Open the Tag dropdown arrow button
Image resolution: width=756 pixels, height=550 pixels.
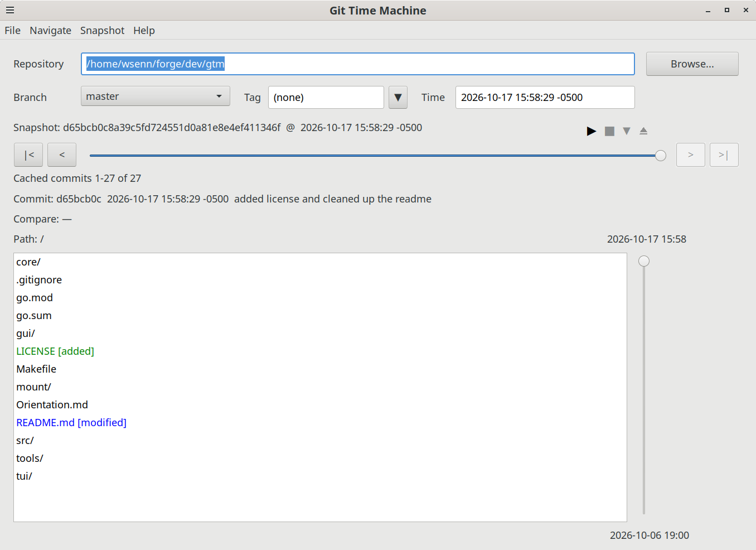coord(398,98)
